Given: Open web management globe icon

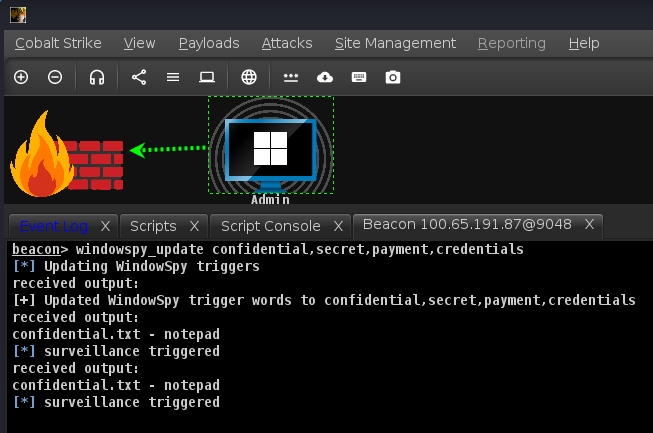Looking at the screenshot, I should [x=249, y=77].
